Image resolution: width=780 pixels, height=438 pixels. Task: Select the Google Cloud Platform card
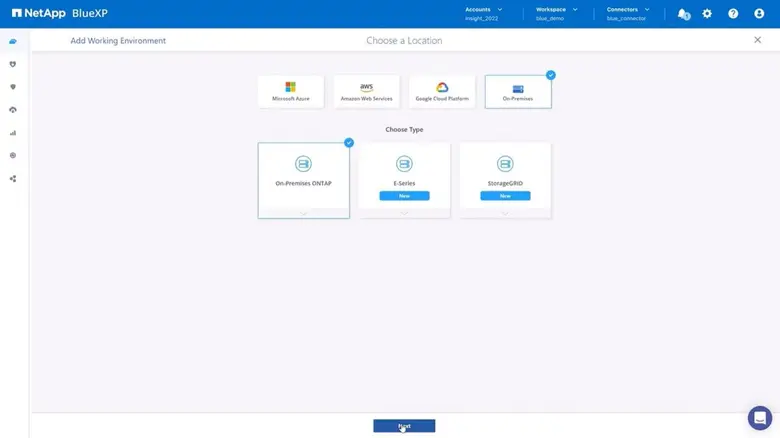[442, 91]
